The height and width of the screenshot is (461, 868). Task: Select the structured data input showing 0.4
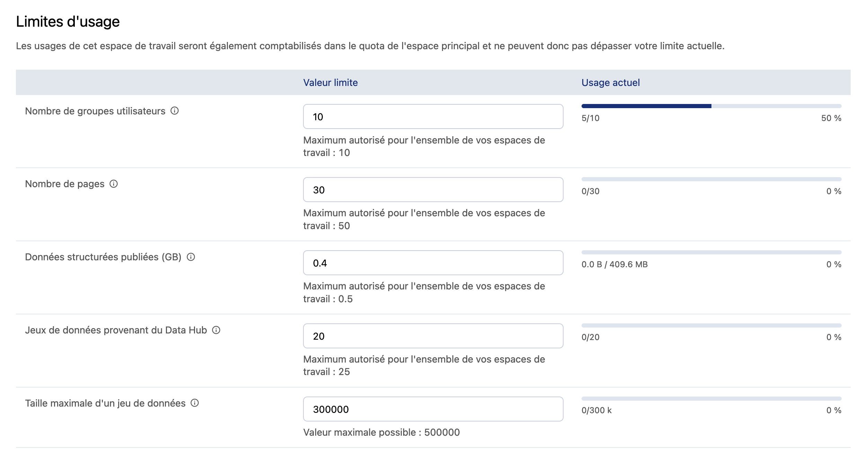pos(433,263)
